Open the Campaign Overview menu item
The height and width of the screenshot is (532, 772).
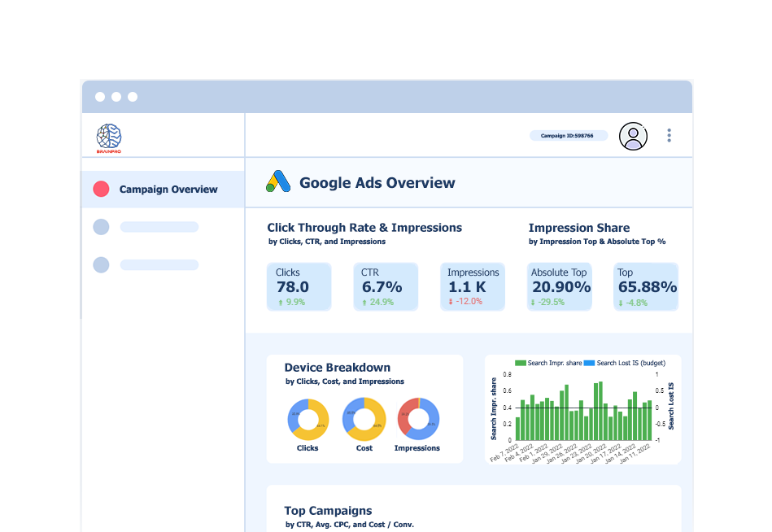click(168, 190)
